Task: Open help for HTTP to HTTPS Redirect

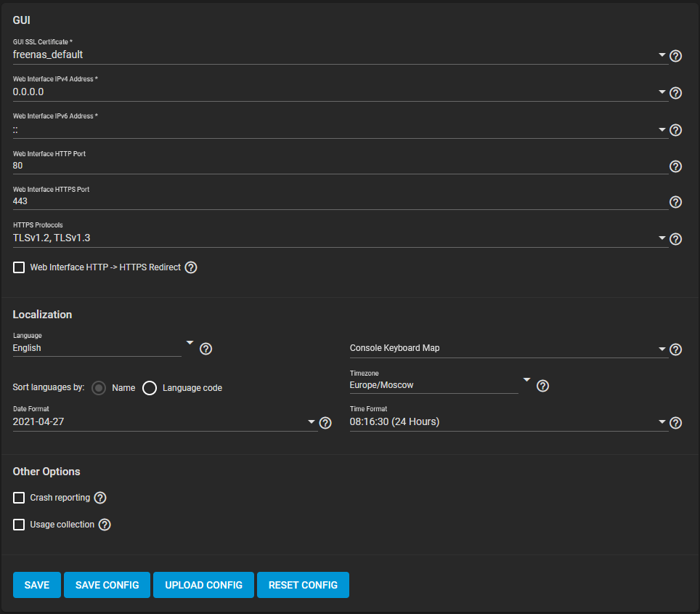Action: tap(191, 267)
